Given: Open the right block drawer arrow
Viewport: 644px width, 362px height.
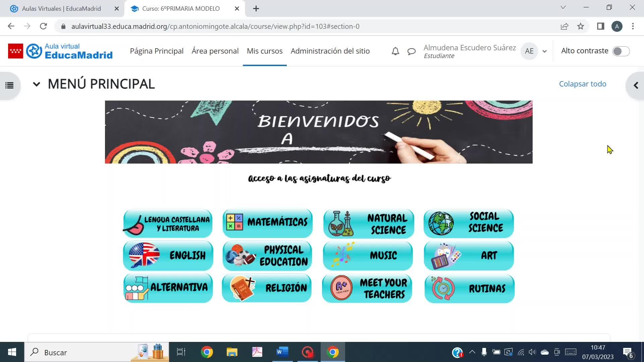Looking at the screenshot, I should click(636, 85).
